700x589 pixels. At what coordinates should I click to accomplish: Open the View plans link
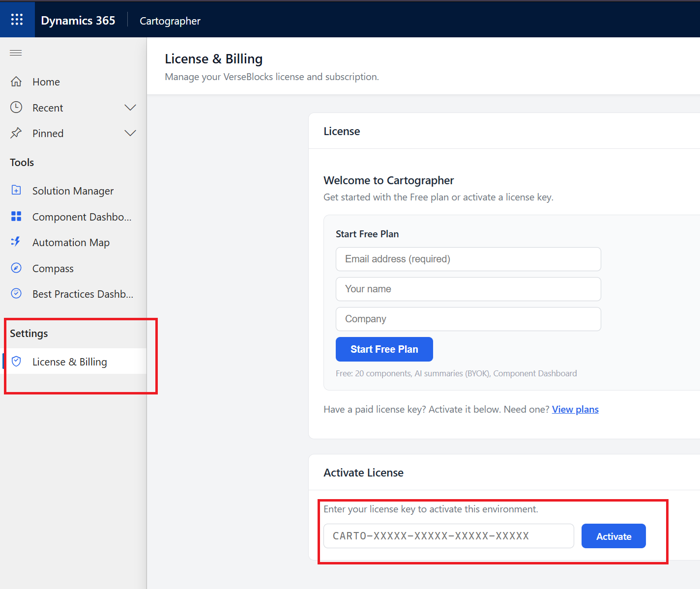(x=575, y=409)
